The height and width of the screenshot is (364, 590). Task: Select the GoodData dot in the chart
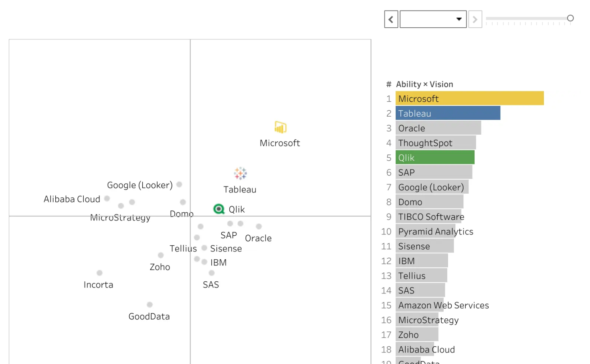point(150,305)
